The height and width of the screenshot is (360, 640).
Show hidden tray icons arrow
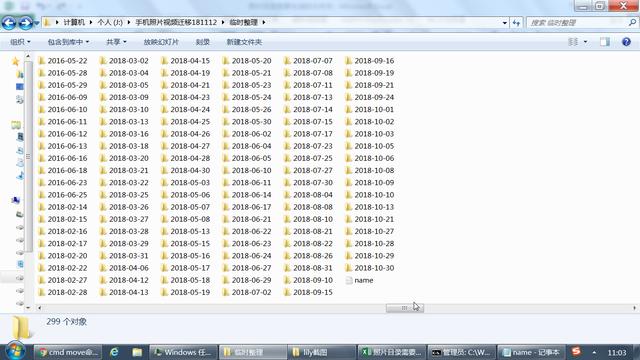[x=594, y=352]
